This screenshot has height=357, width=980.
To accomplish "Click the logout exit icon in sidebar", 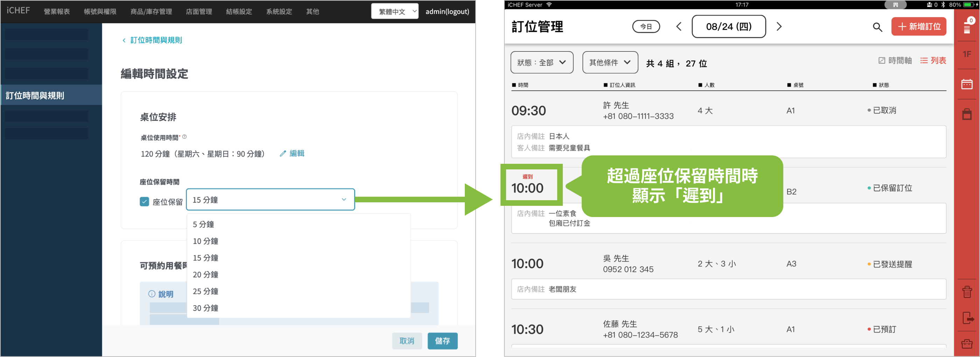I will [967, 317].
